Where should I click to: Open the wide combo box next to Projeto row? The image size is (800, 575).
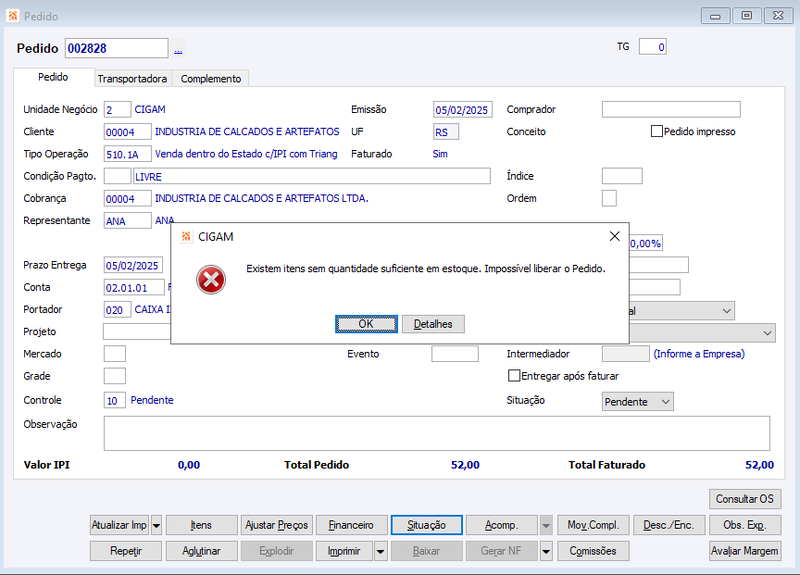click(702, 333)
